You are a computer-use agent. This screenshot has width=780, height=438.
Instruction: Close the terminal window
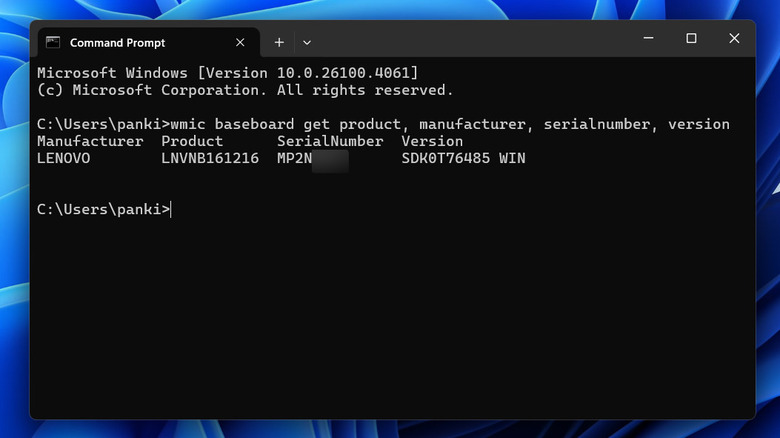pyautogui.click(x=734, y=39)
